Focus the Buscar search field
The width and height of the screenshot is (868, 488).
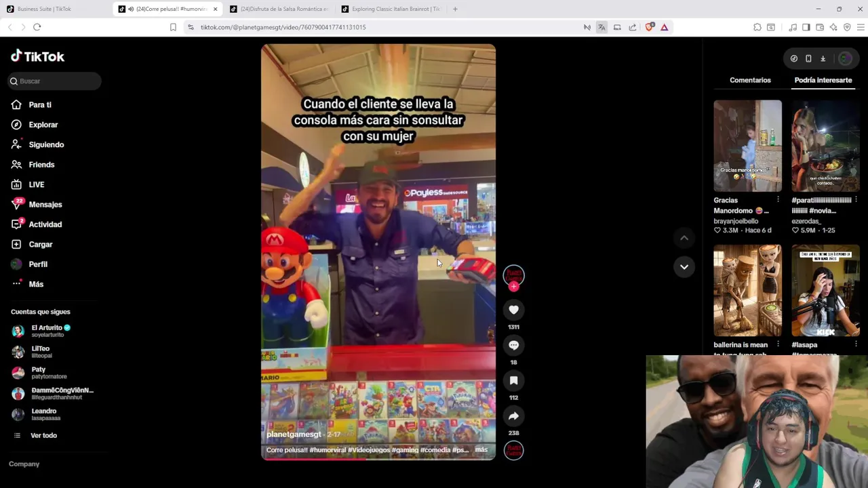(54, 81)
